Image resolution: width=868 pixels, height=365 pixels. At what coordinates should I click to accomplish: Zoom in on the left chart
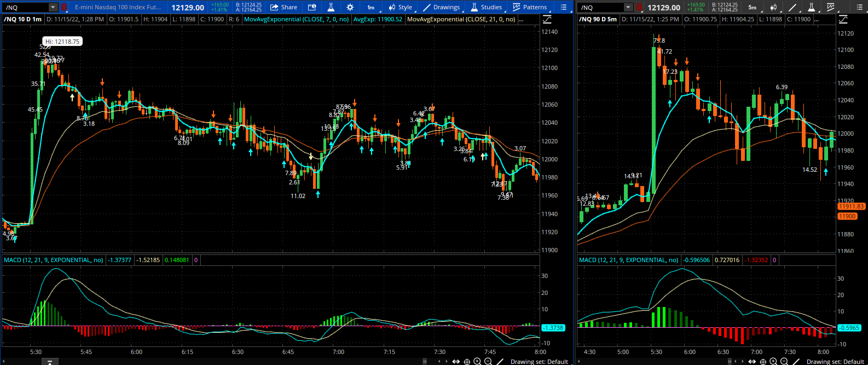point(477,362)
